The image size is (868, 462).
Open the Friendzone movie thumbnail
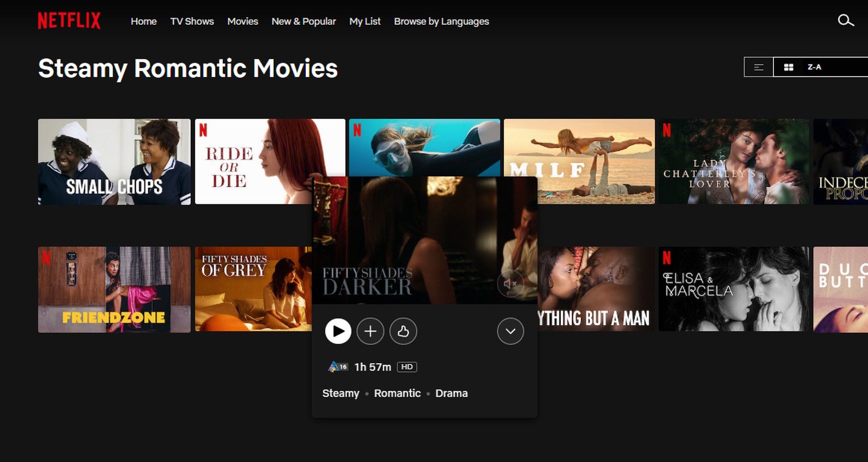point(114,289)
